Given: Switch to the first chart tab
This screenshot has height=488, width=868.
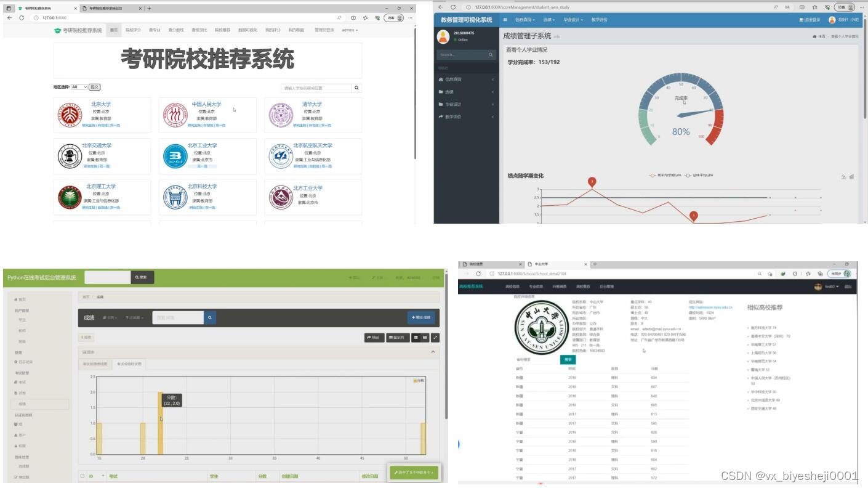Looking at the screenshot, I should coord(95,364).
